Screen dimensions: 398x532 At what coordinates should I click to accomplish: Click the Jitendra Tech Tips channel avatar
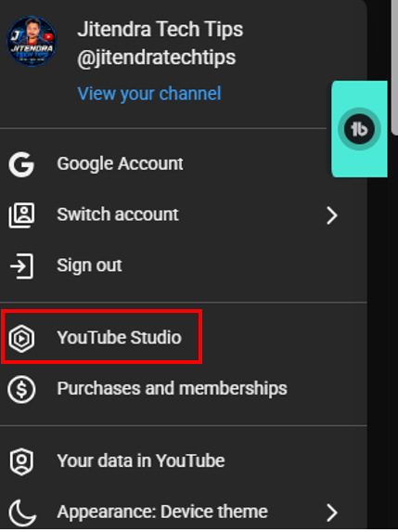32,41
